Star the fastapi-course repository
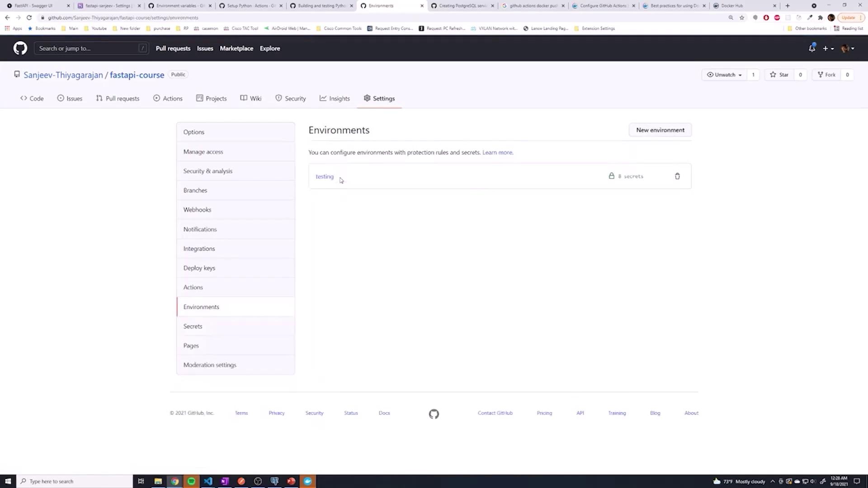 click(779, 75)
